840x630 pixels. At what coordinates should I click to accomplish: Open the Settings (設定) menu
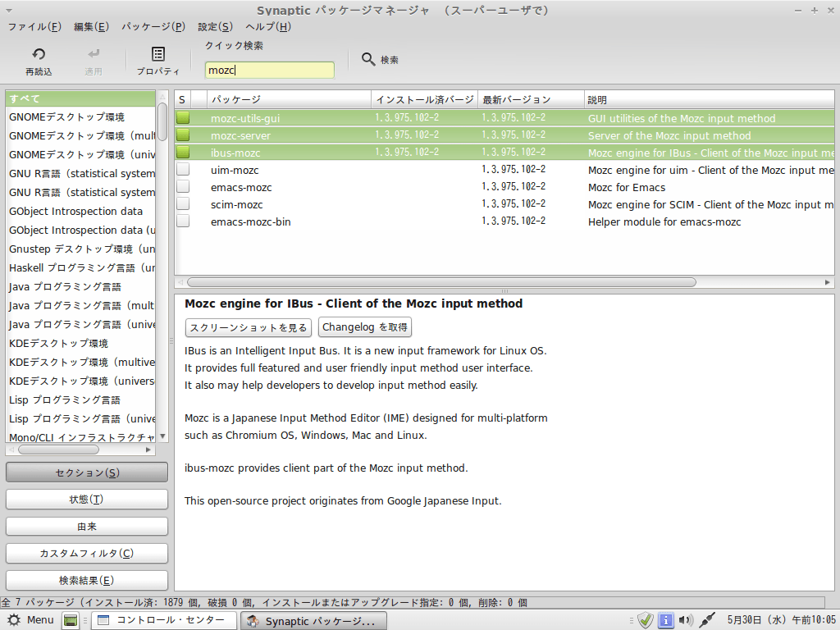coord(215,26)
